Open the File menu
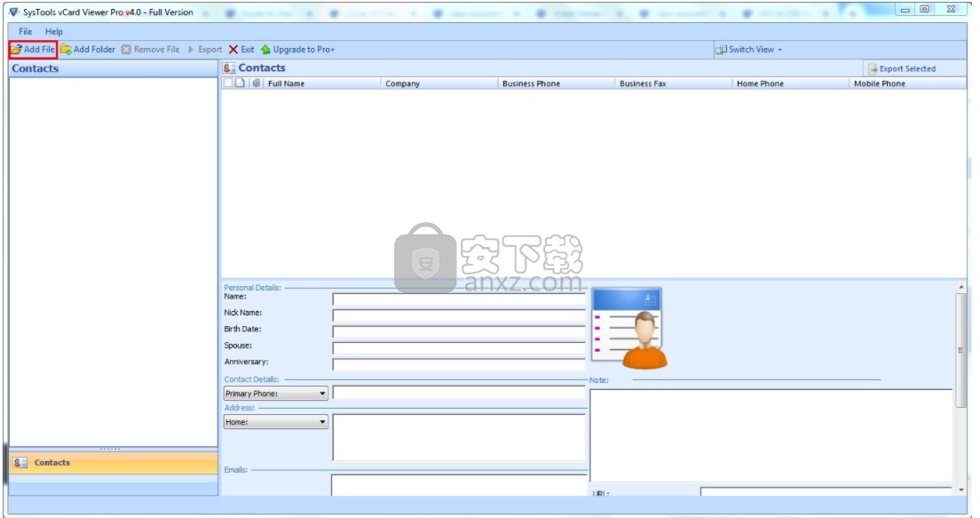 25,31
